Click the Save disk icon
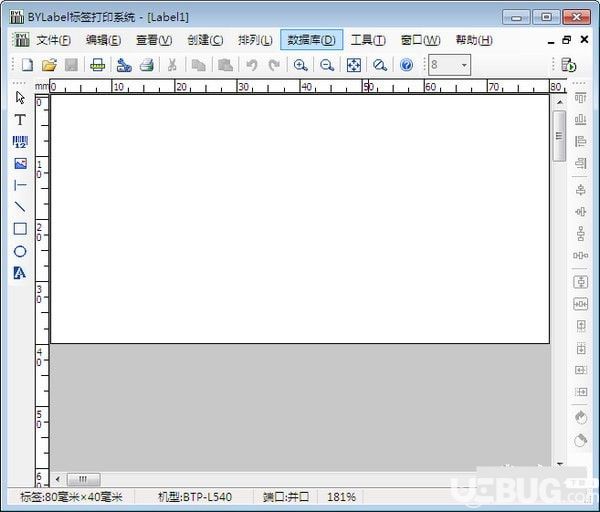 pyautogui.click(x=71, y=65)
